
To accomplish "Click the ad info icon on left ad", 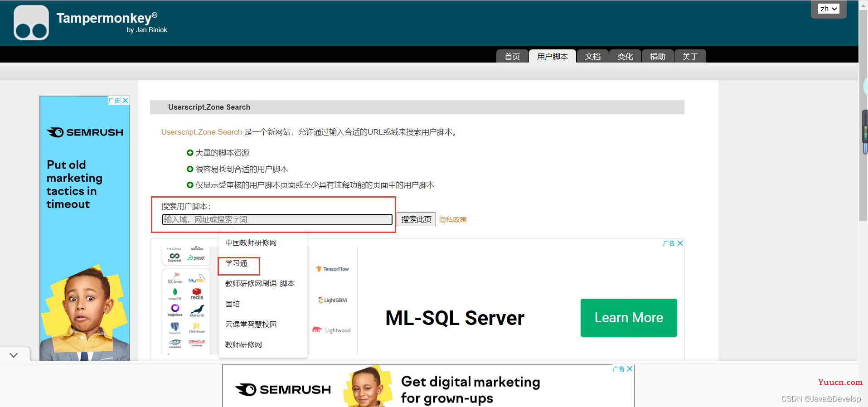I will pyautogui.click(x=114, y=101).
